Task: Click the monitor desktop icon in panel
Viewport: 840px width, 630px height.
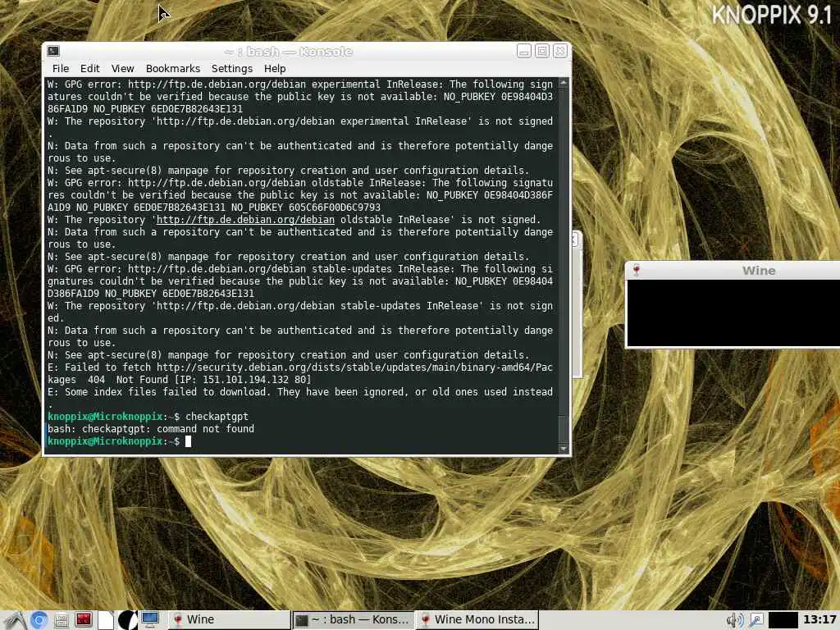Action: (150, 620)
